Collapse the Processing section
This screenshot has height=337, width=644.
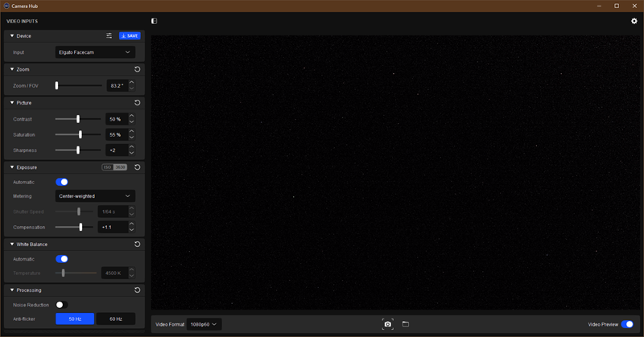point(12,290)
